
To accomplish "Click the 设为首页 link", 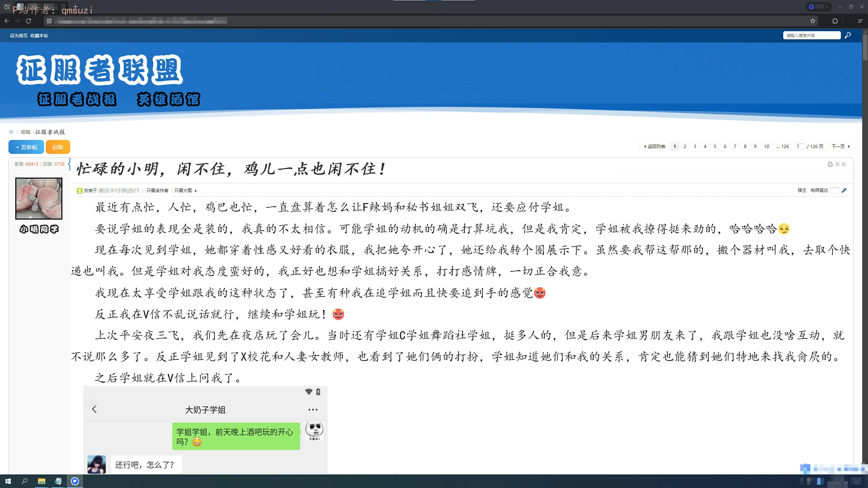I will [19, 35].
